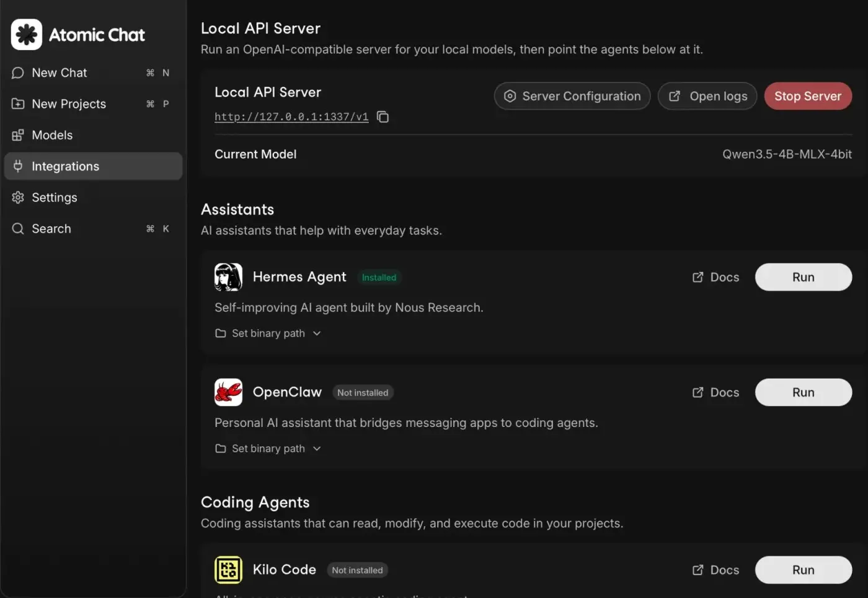The width and height of the screenshot is (868, 598).
Task: Click the Server Configuration hexagon icon
Action: point(510,96)
